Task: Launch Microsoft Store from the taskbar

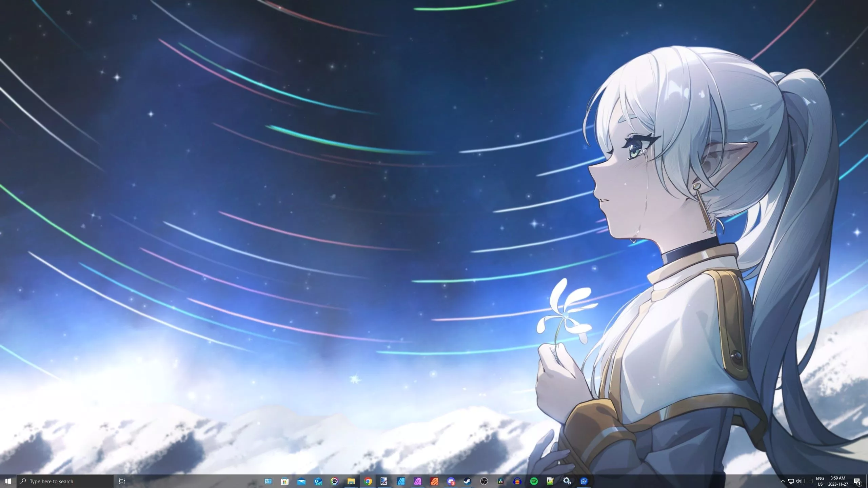Action: pos(284,481)
